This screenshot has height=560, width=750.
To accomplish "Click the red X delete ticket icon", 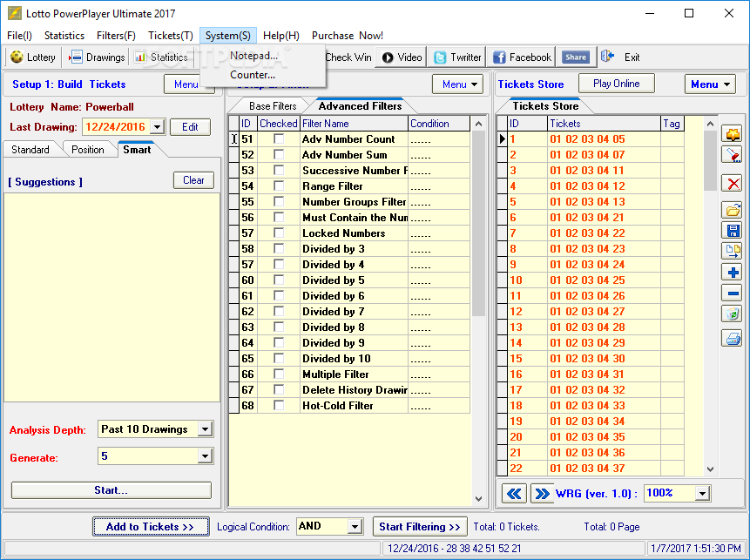I will tap(733, 183).
